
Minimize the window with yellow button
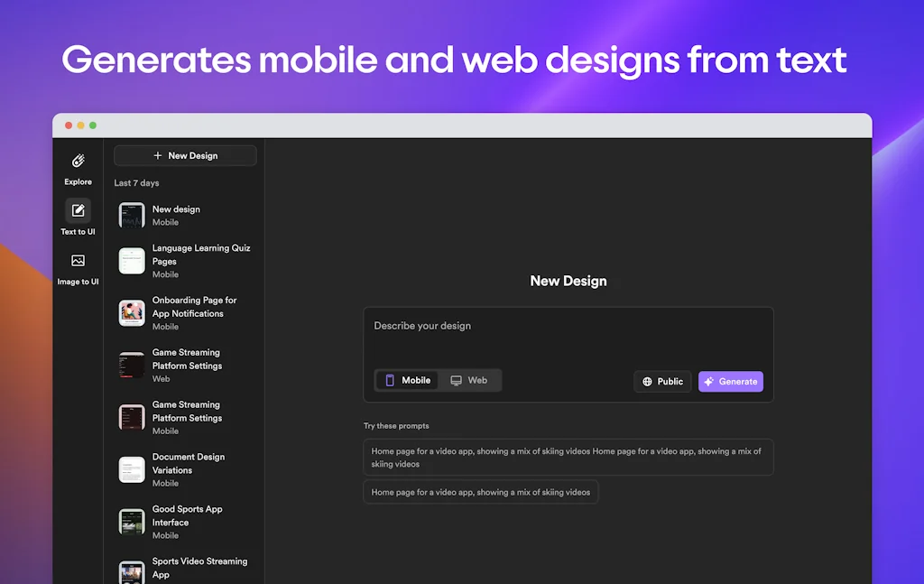pos(80,125)
